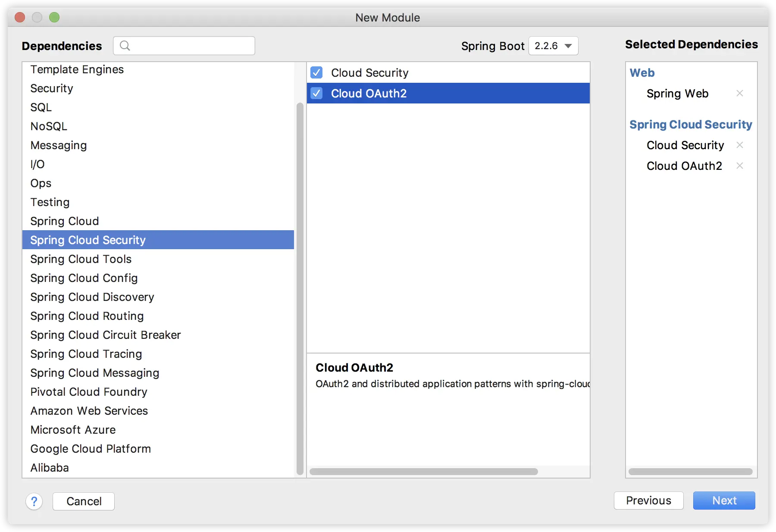The width and height of the screenshot is (776, 532).
Task: Click the Previous button
Action: (648, 501)
